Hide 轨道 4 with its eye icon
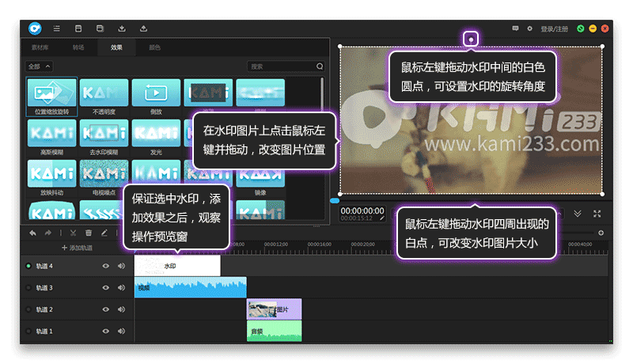This screenshot has height=364, width=633. [x=106, y=266]
